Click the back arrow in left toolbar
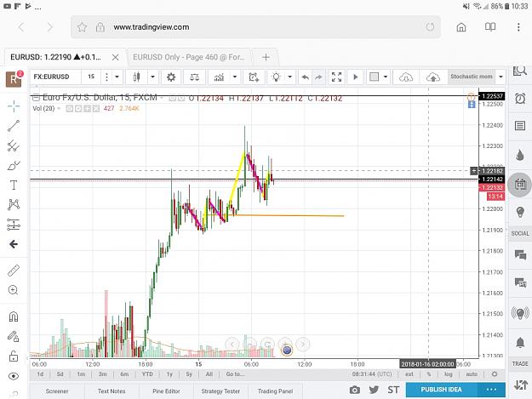Screen dimensions: 532x399 [14, 244]
